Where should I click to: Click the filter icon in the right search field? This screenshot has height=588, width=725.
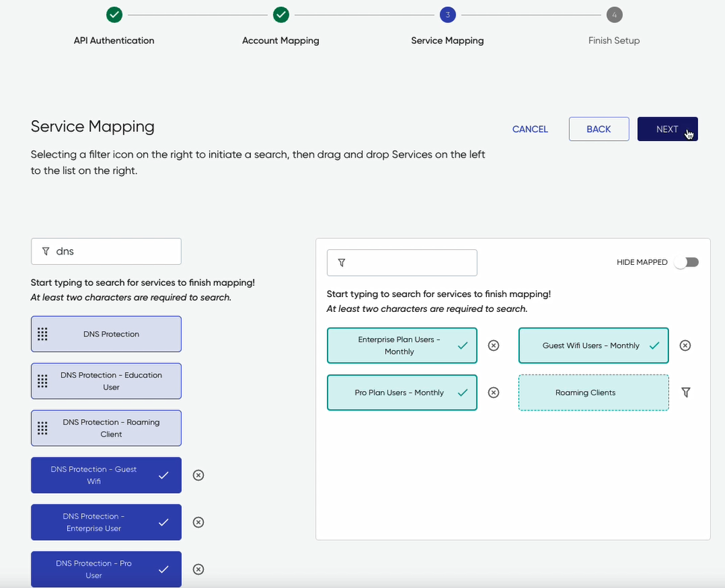(x=342, y=263)
